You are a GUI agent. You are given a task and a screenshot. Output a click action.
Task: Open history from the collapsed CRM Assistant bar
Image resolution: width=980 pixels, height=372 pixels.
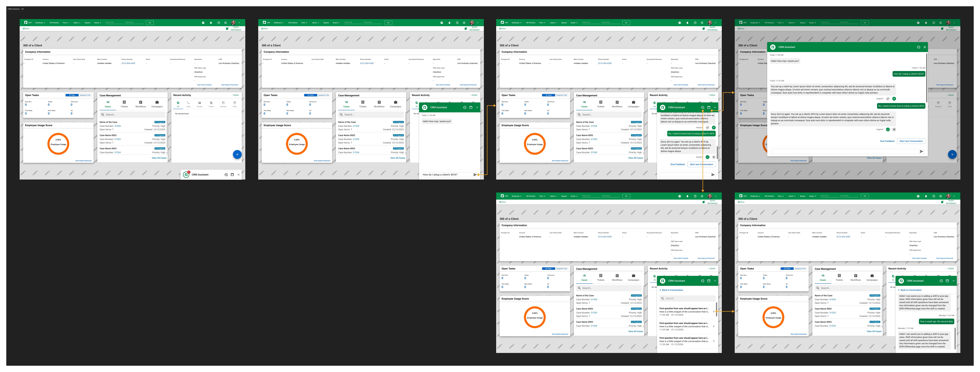[x=226, y=175]
